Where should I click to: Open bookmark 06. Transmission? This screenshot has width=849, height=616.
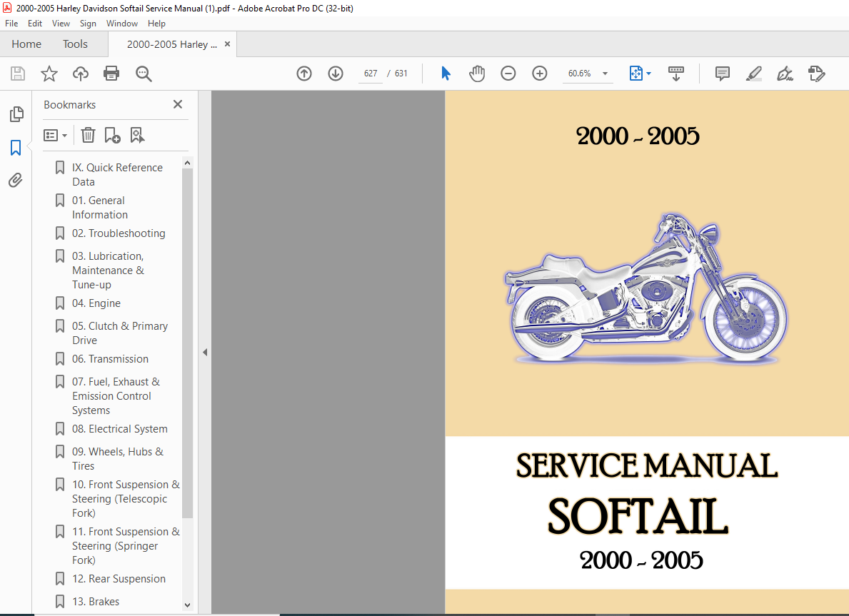click(x=110, y=359)
